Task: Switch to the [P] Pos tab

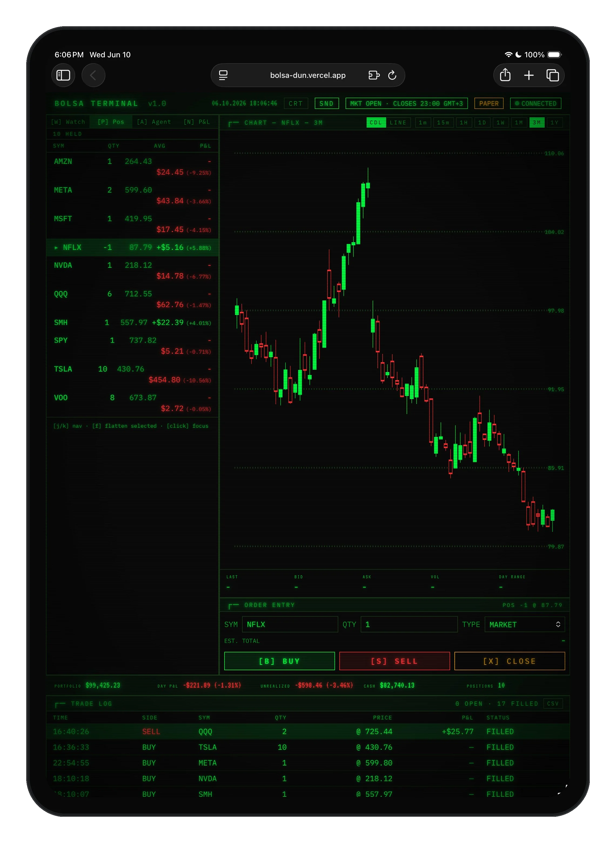Action: [x=111, y=122]
